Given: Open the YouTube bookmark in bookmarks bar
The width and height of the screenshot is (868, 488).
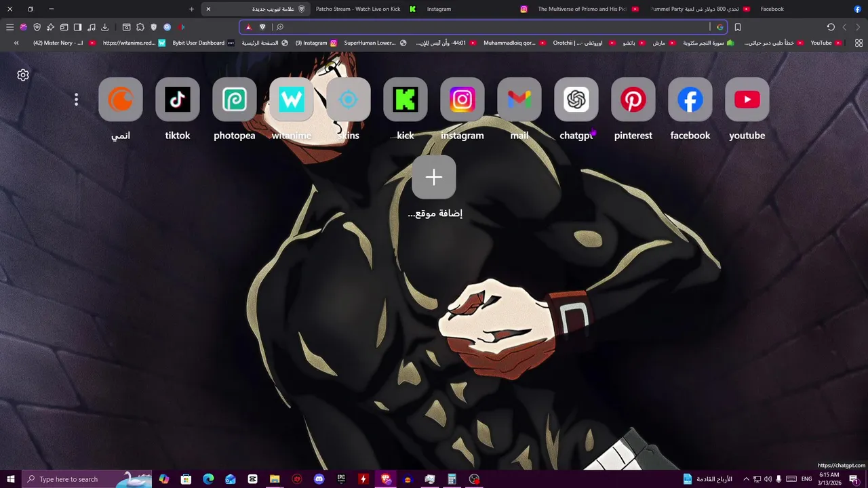Looking at the screenshot, I should 826,43.
